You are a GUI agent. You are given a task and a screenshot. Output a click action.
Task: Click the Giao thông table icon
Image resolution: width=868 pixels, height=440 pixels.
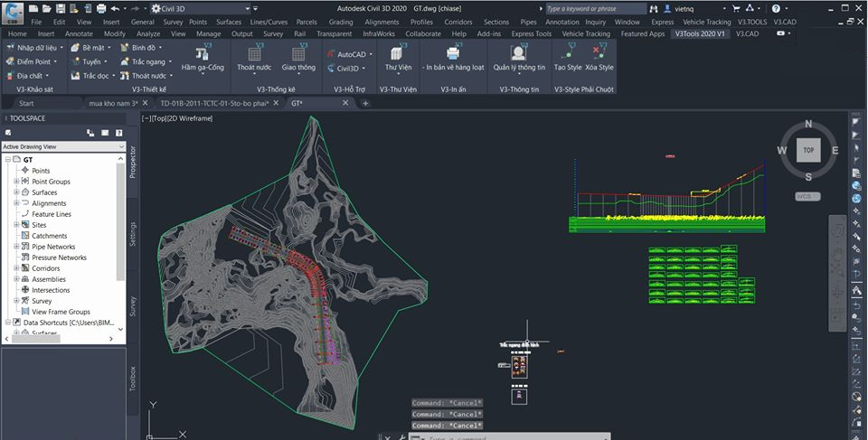(297, 52)
